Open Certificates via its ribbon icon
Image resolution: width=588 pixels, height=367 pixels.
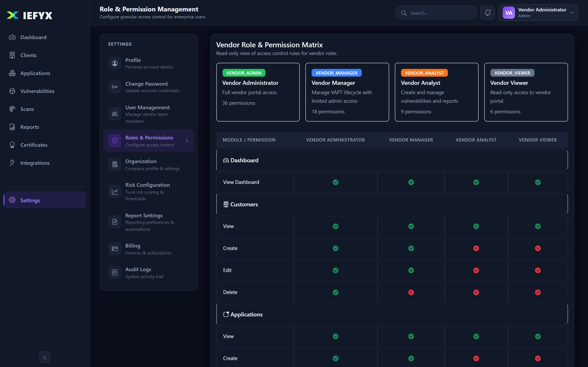[12, 145]
